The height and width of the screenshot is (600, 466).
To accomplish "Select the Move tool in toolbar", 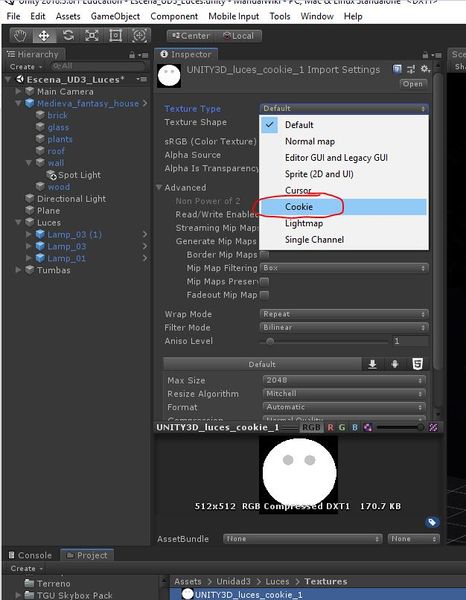I will (x=44, y=36).
